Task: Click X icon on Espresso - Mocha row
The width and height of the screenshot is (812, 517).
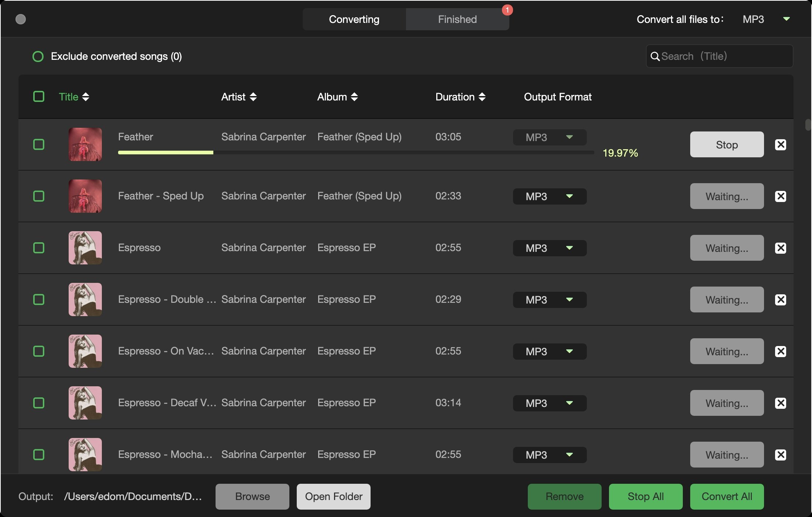Action: tap(781, 455)
